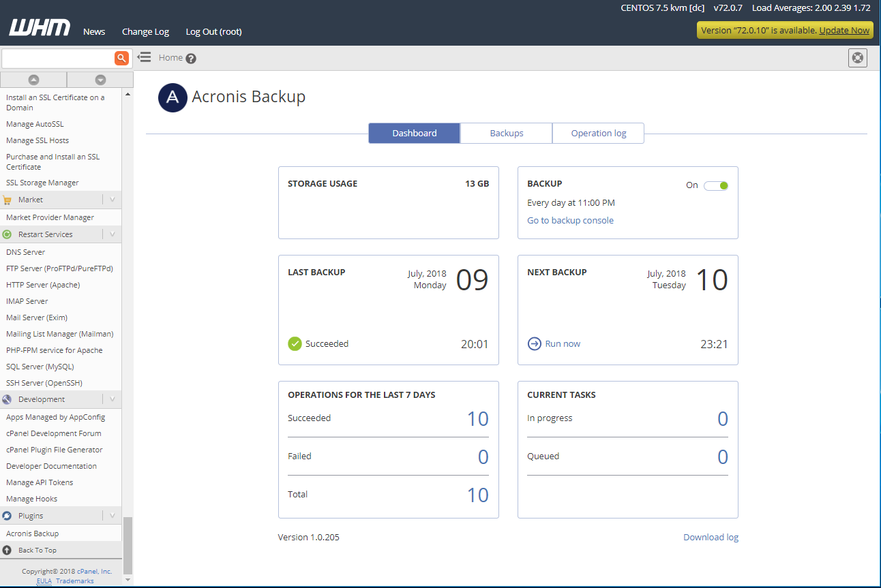Click the Update Now link

point(844,30)
